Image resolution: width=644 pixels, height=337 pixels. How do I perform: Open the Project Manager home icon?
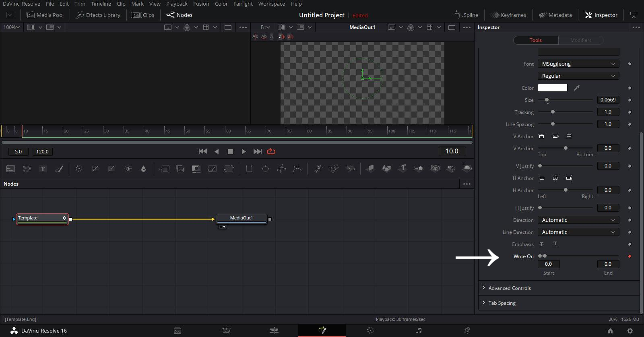[x=610, y=331]
